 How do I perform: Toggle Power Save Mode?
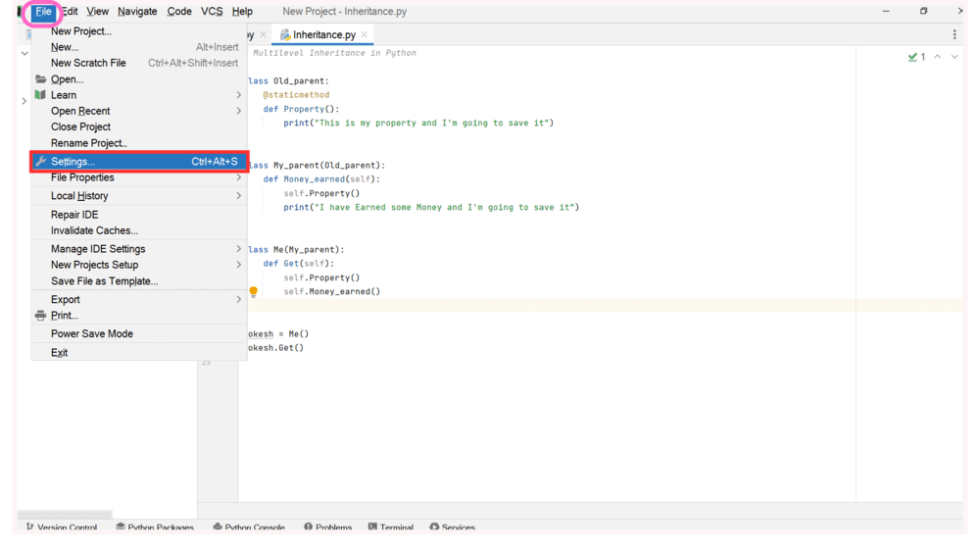click(x=92, y=334)
